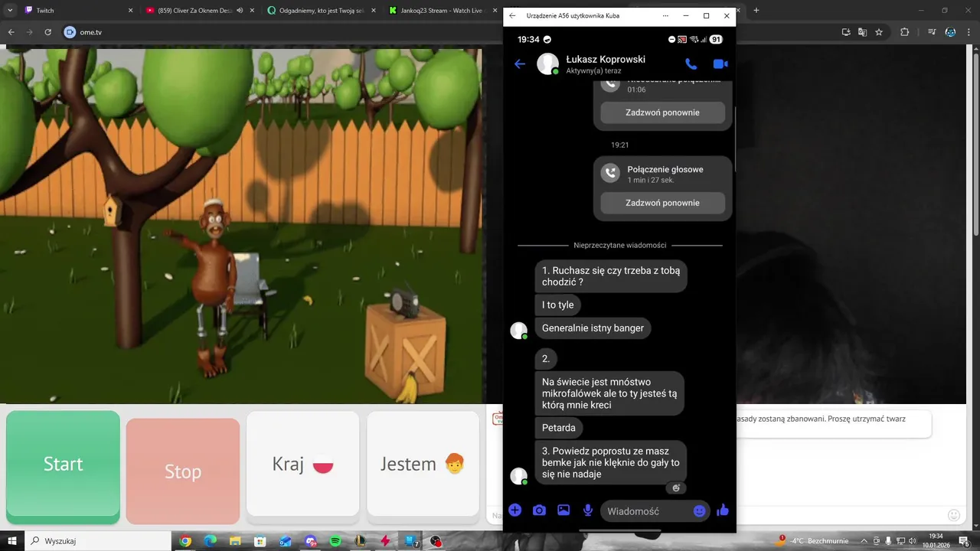
Task: Start a video call in Messenger
Action: point(720,64)
